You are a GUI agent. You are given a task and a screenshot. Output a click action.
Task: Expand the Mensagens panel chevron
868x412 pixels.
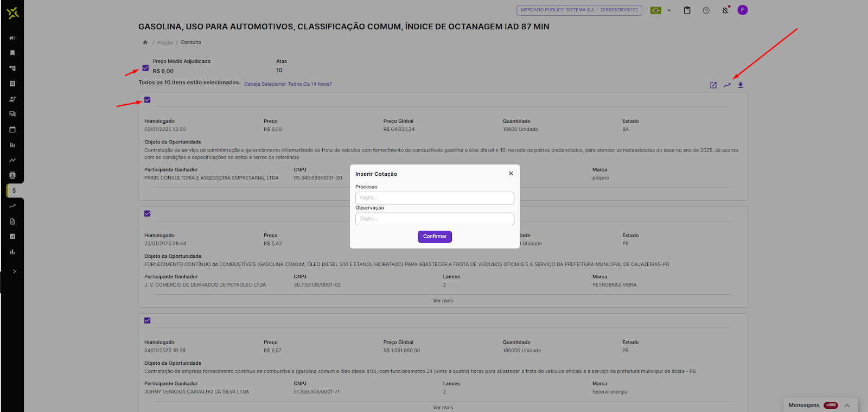coord(847,405)
